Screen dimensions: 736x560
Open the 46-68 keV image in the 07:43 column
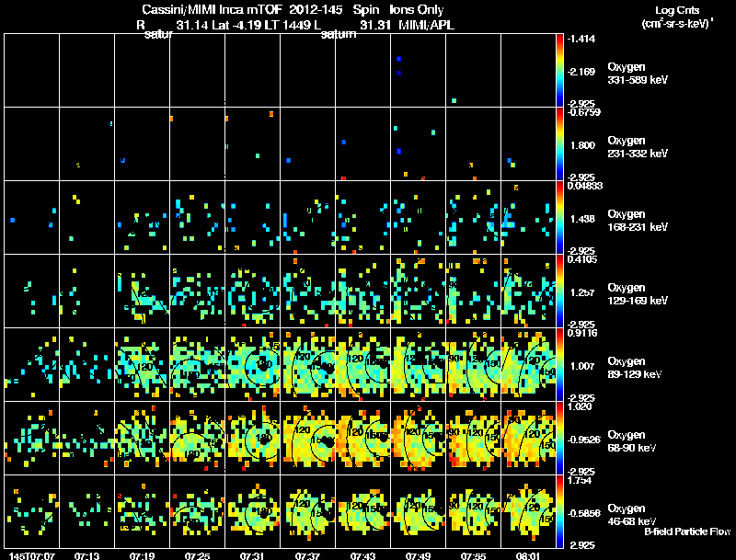click(x=362, y=511)
